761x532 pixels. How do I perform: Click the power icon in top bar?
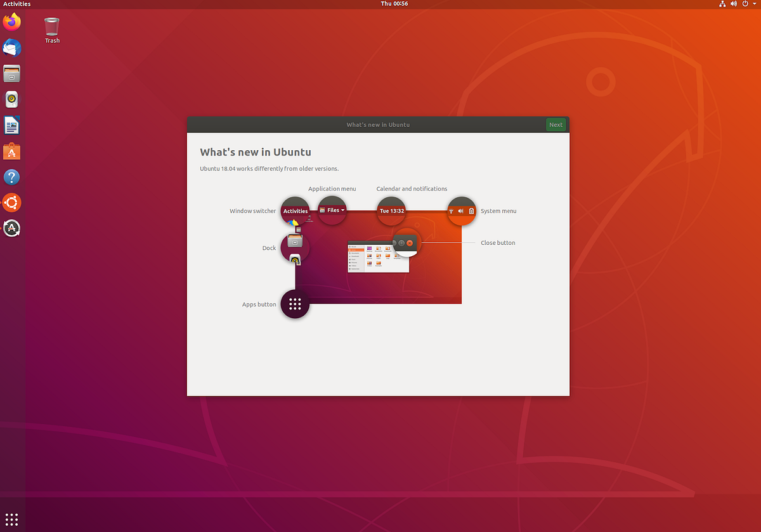(x=745, y=4)
